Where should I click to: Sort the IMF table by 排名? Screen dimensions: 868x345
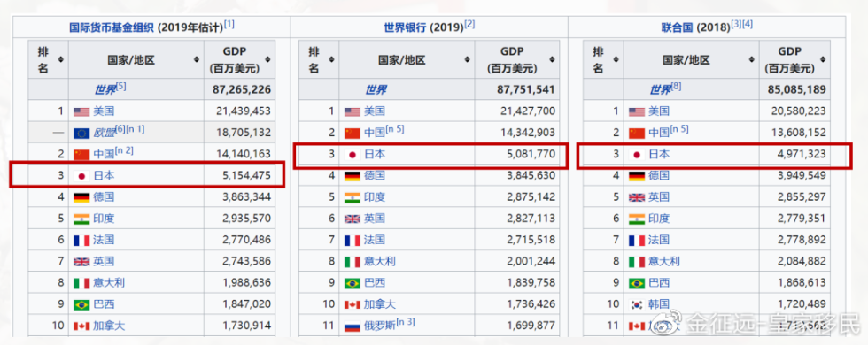coord(60,59)
